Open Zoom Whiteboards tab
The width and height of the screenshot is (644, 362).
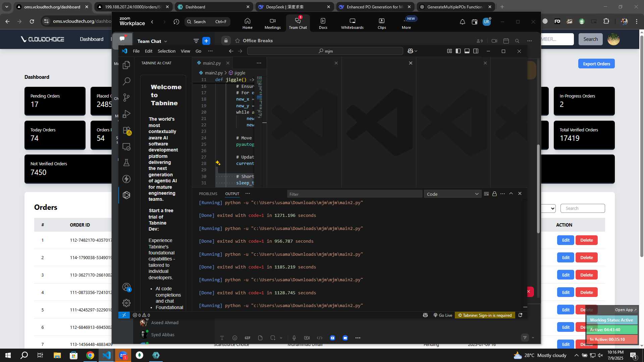(x=352, y=23)
